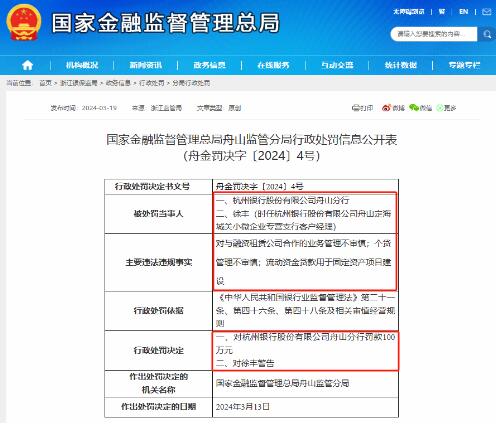Click 行政处罚 breadcrumb link
The width and height of the screenshot is (496, 429).
[x=152, y=83]
